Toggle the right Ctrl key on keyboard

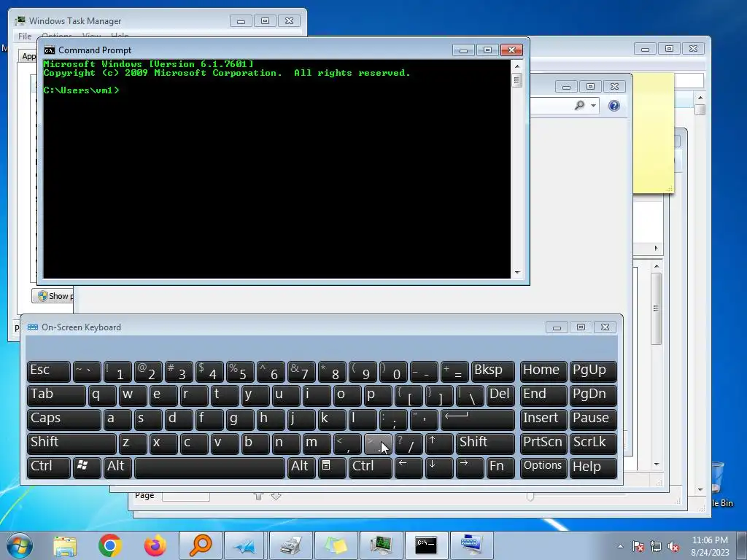click(x=370, y=467)
